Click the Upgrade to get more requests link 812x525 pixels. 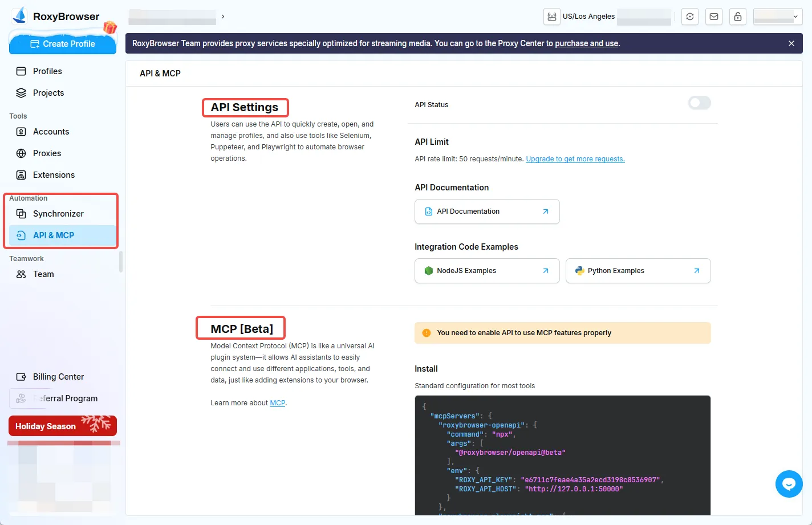(x=575, y=158)
